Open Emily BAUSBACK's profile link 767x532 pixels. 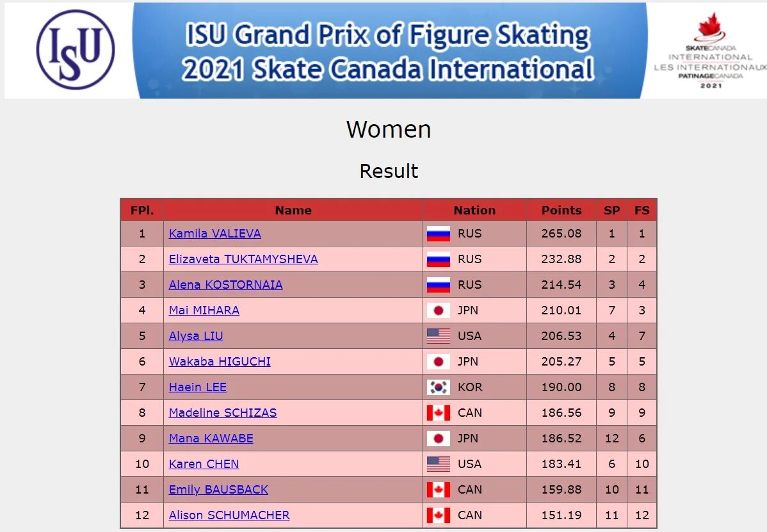(x=218, y=490)
